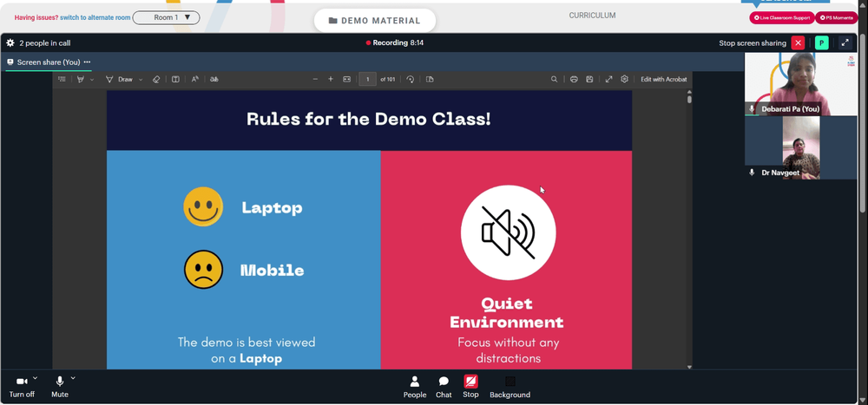The image size is (868, 405).
Task: Open PDF viewer settings gear
Action: tap(624, 79)
